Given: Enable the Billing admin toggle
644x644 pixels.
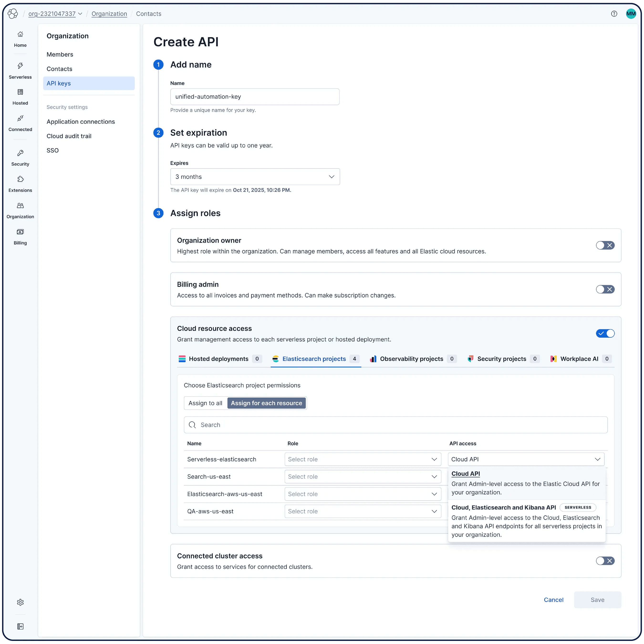Looking at the screenshot, I should pyautogui.click(x=605, y=289).
